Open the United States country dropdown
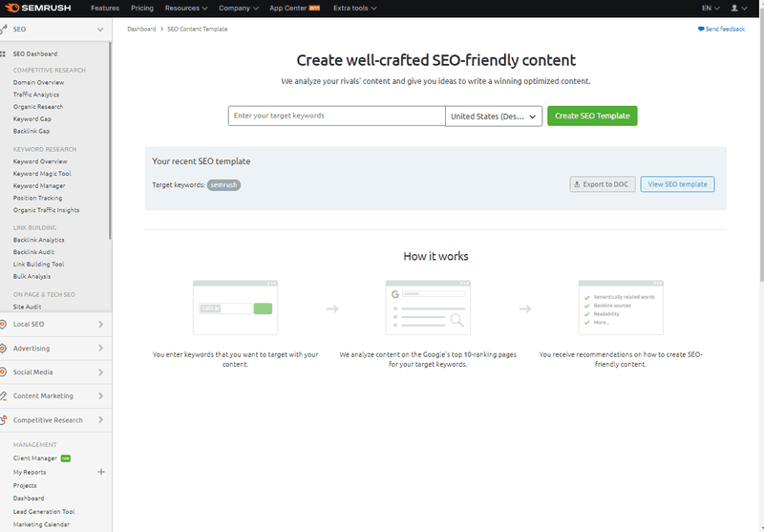This screenshot has width=764, height=532. tap(494, 116)
